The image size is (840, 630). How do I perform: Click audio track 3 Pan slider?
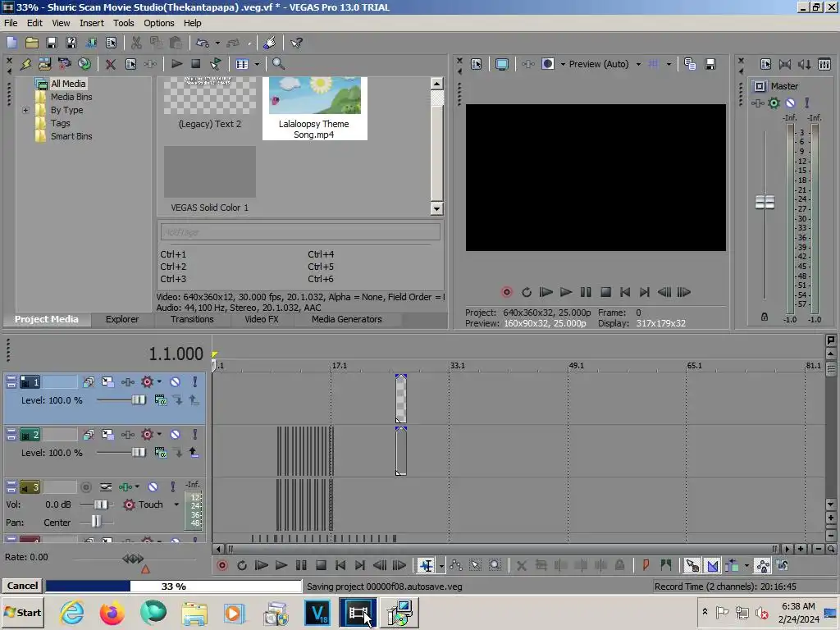point(96,521)
